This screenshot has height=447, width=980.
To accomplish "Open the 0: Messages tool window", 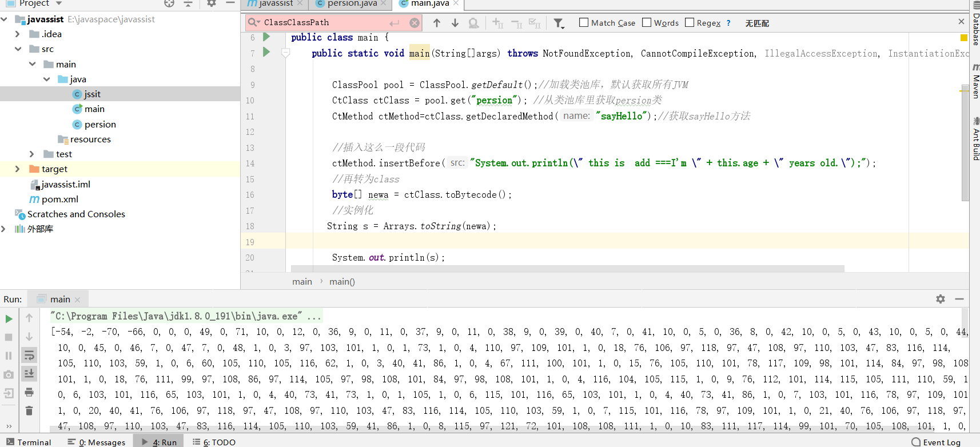I will [x=97, y=442].
